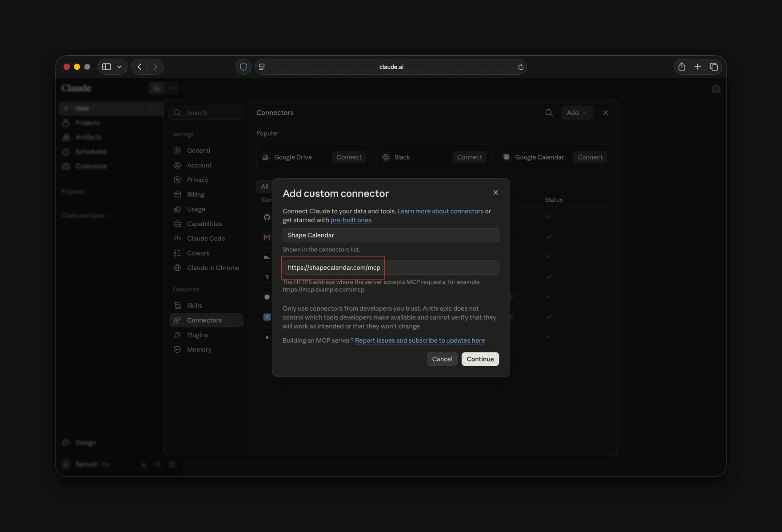Image resolution: width=782 pixels, height=532 pixels.
Task: Open Claude Code settings
Action: (206, 239)
